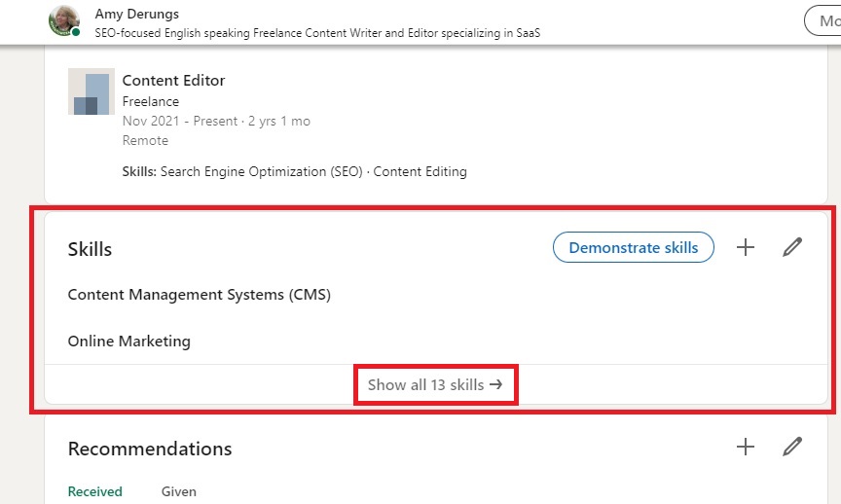Click the Freelance company logo thumbnail
Image resolution: width=841 pixels, height=504 pixels.
coord(91,92)
